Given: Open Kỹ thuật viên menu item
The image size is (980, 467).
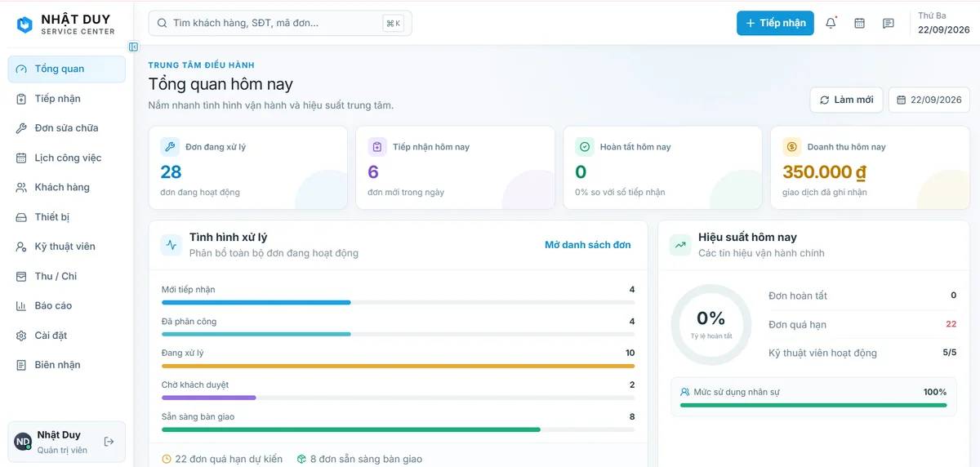Looking at the screenshot, I should click(67, 247).
